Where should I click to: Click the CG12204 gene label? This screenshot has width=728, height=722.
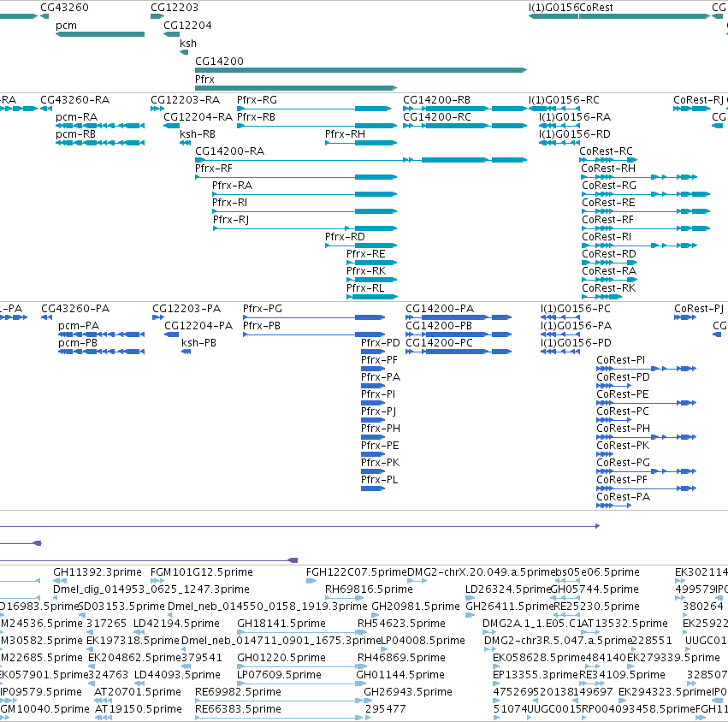187,25
